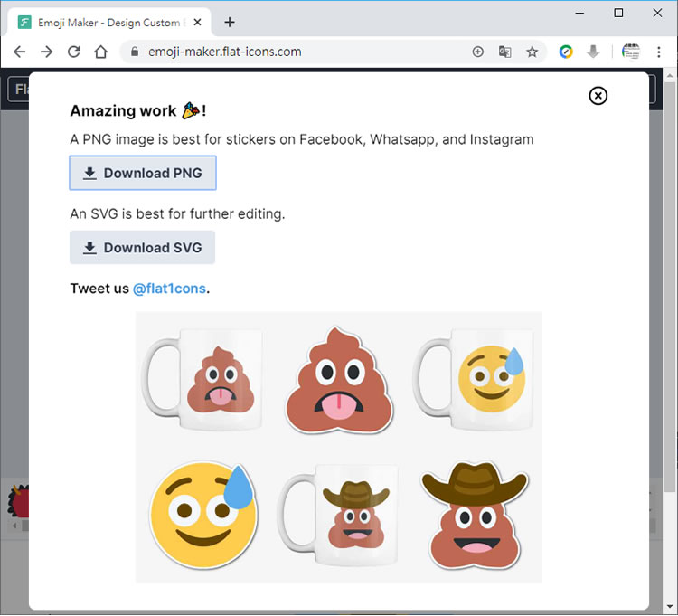Go back to the previous page
The height and width of the screenshot is (616, 678).
click(x=20, y=52)
